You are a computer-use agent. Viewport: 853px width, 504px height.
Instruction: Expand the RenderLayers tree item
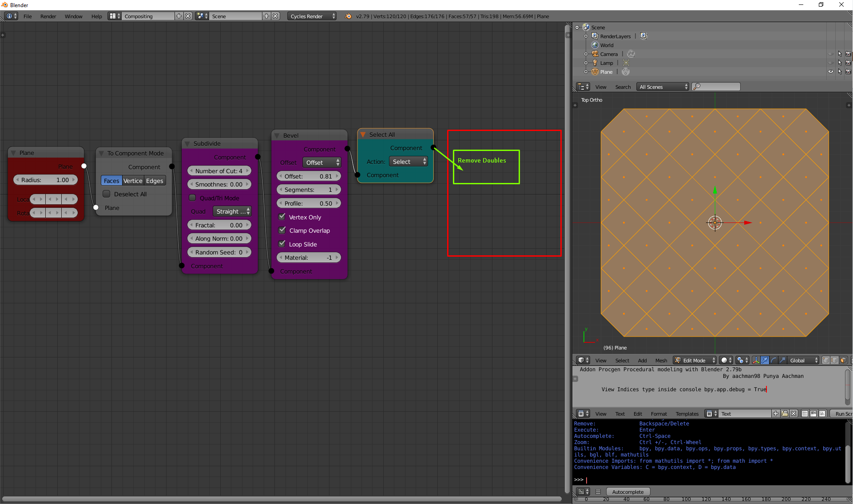tap(586, 36)
